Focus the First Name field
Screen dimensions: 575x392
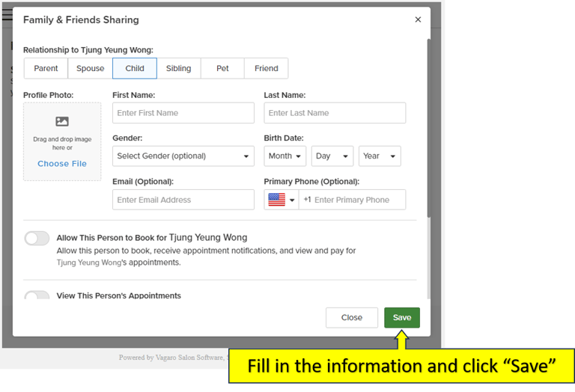pyautogui.click(x=183, y=113)
